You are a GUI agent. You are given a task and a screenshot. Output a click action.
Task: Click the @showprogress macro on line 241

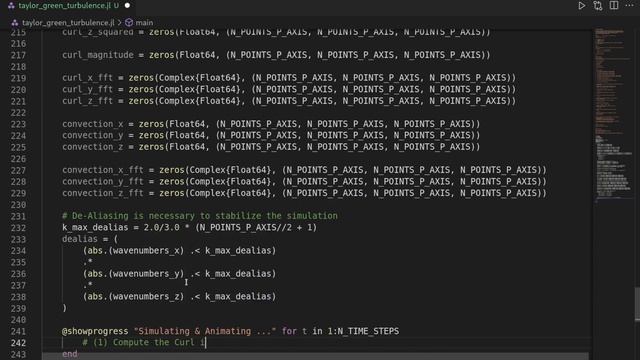coord(95,331)
